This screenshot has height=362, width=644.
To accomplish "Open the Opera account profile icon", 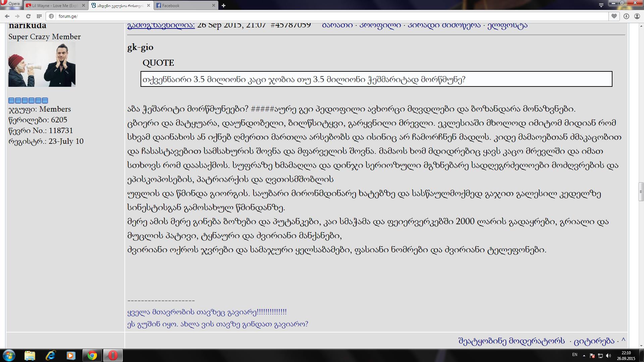I will click(x=637, y=16).
